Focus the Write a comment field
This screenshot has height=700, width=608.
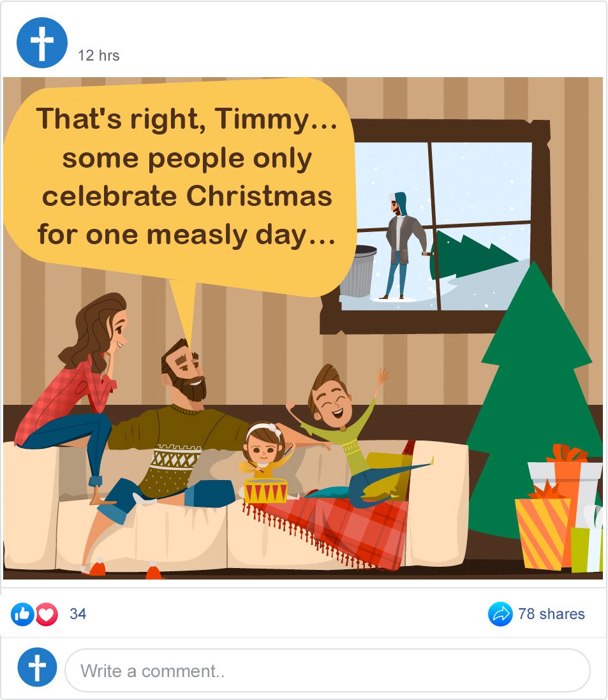pos(327,671)
